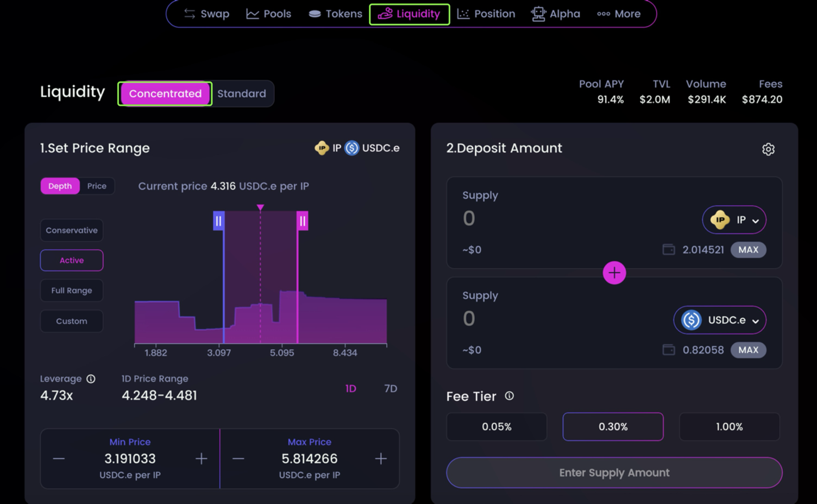Increase Min Price with plus icon
817x504 pixels.
(201, 459)
